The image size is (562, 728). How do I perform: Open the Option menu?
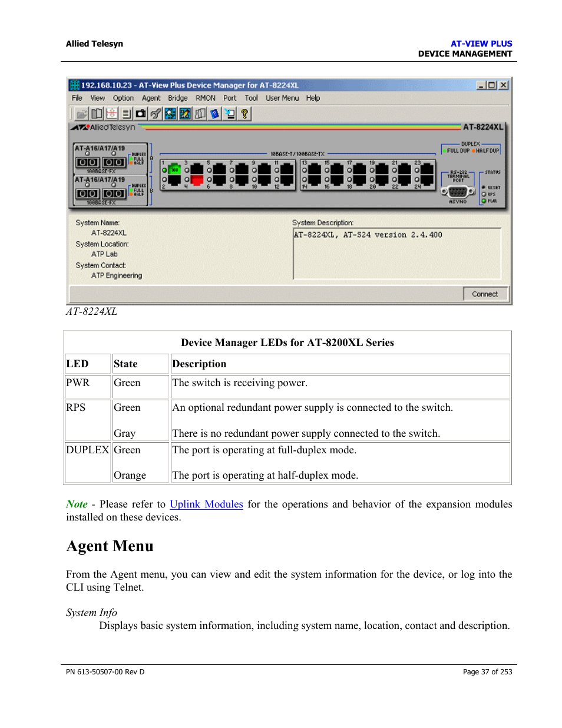[123, 98]
